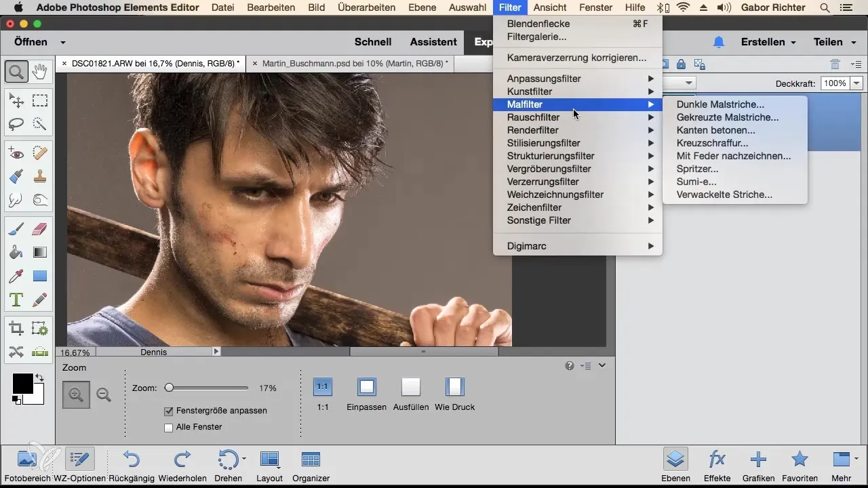
Task: Click the zoom-in magnifier in tool options
Action: tap(76, 394)
